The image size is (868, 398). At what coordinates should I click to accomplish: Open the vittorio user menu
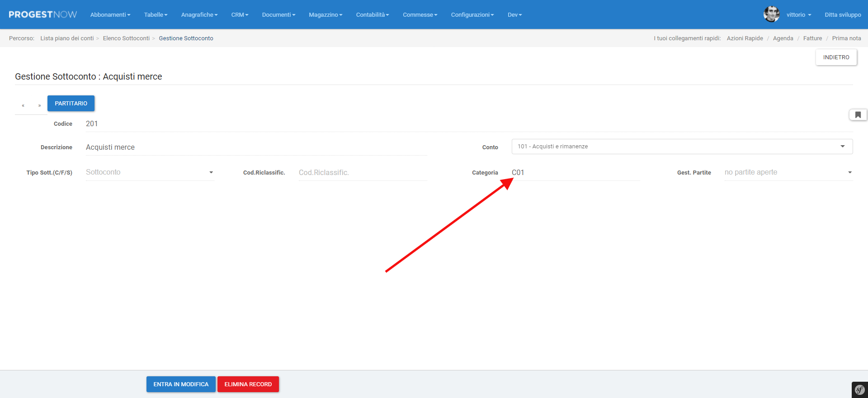tap(798, 14)
